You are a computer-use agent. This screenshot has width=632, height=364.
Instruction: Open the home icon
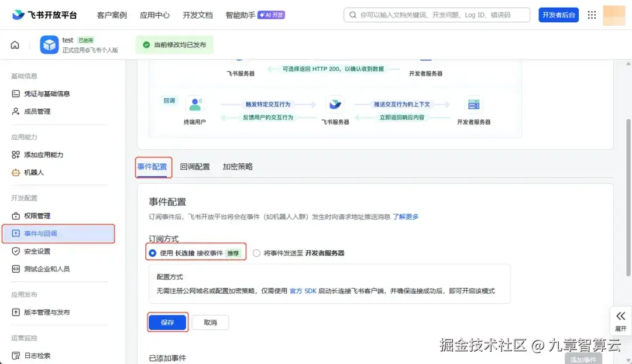[x=15, y=44]
